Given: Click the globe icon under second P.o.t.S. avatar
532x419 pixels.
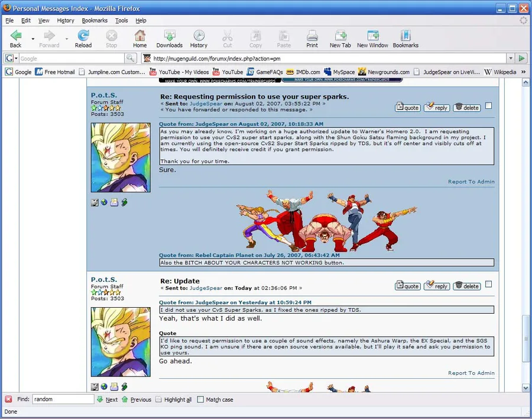Looking at the screenshot, I should [104, 386].
